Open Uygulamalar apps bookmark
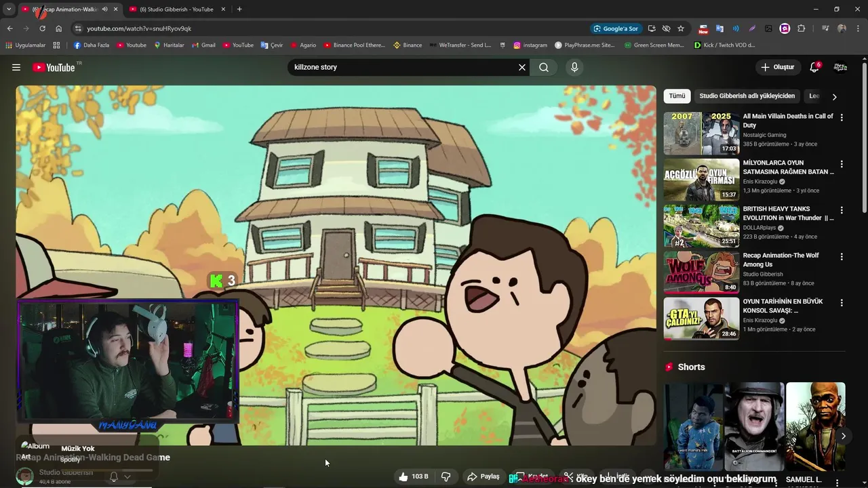Image resolution: width=868 pixels, height=488 pixels. point(26,45)
